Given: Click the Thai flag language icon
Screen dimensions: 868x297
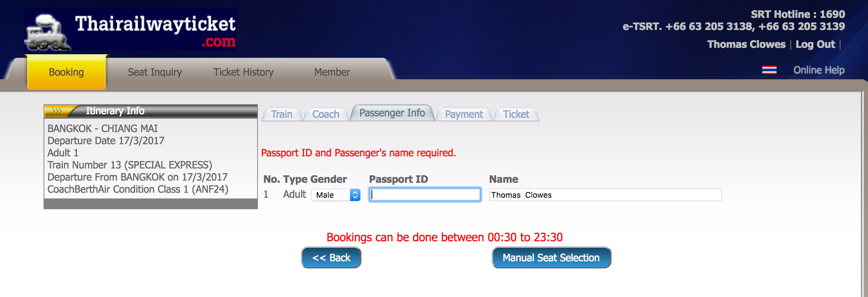Looking at the screenshot, I should [769, 70].
